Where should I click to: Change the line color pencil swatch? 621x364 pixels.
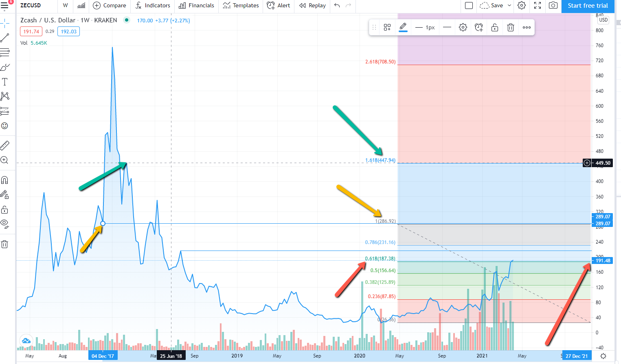(x=403, y=27)
